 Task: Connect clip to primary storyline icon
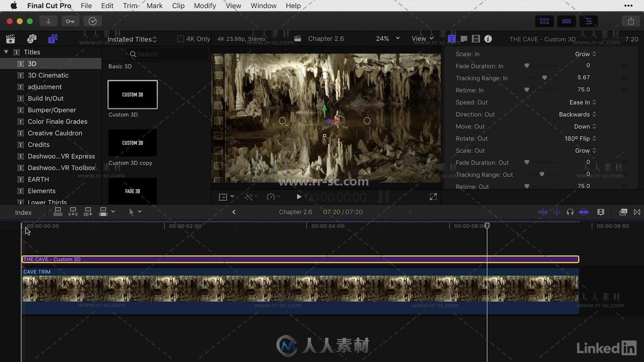[x=58, y=212]
